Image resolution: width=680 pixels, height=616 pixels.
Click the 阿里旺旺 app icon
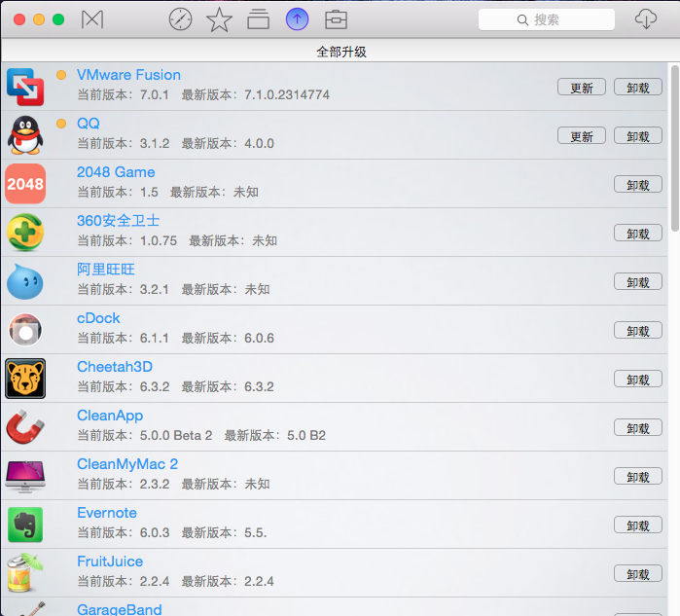(x=25, y=281)
